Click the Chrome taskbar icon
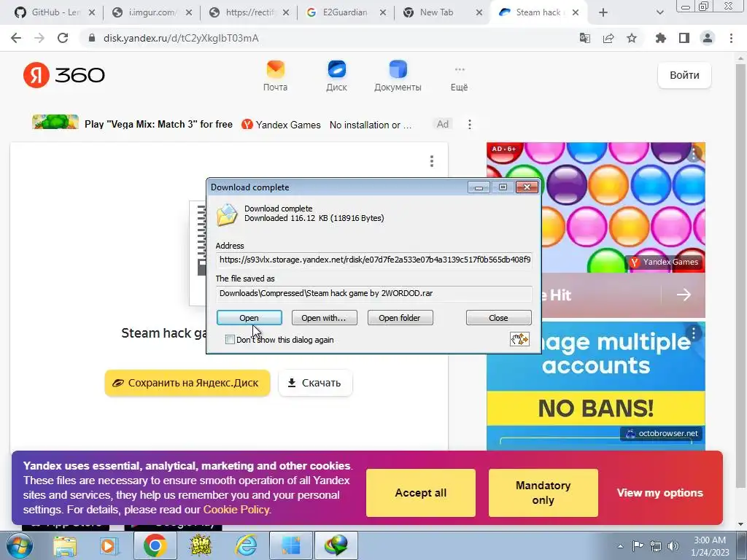 click(155, 545)
